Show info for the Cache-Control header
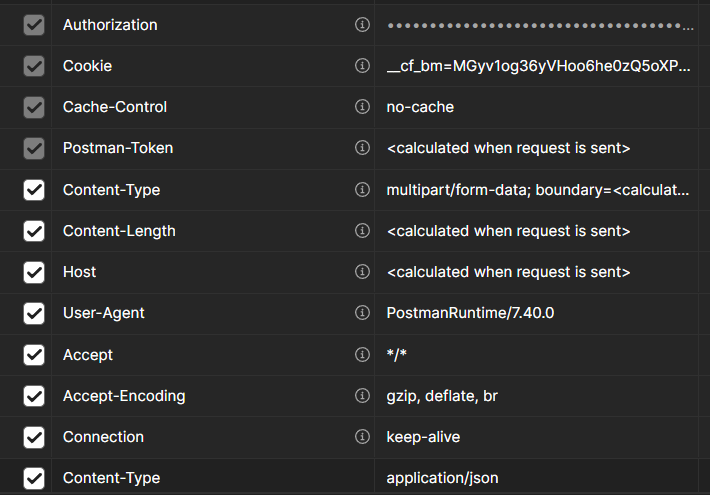Image resolution: width=710 pixels, height=495 pixels. (362, 107)
